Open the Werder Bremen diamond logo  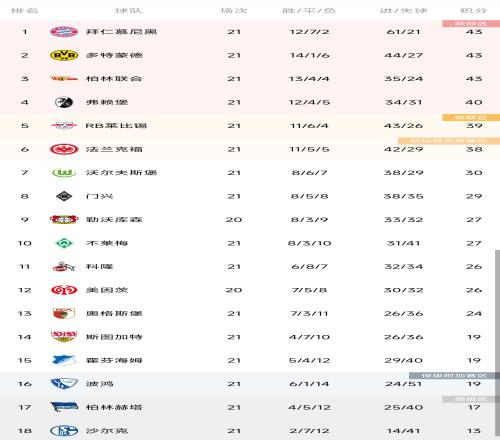[x=64, y=243]
